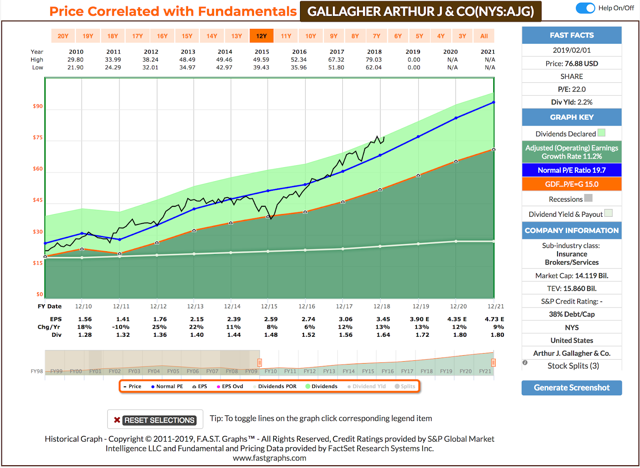This screenshot has height=468, width=640.
Task: Click the 12/10 EPS value 1.56
Action: [85, 319]
